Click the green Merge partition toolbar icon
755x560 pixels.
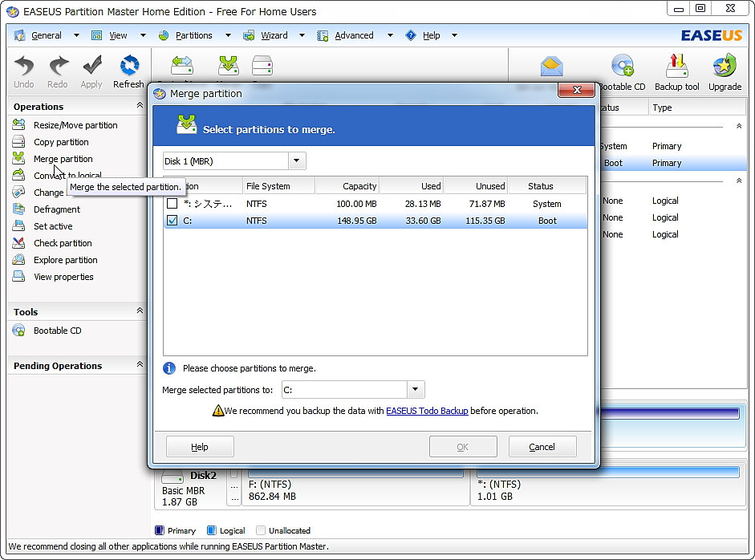tap(228, 66)
